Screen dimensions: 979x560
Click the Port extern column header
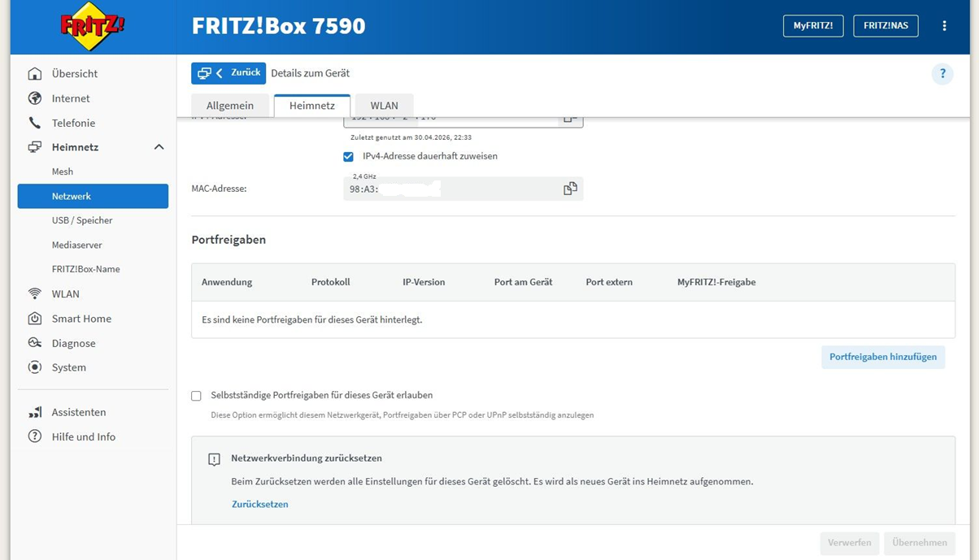[x=609, y=282]
